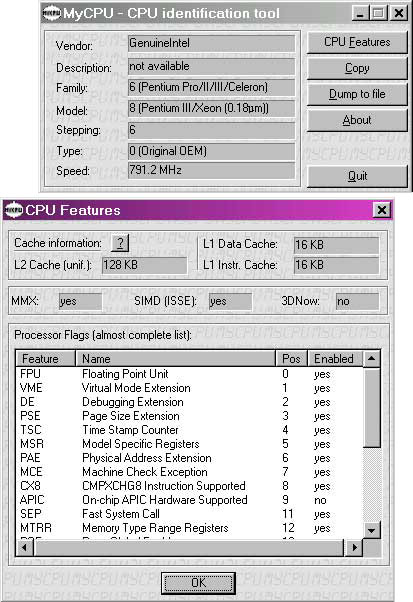Click the Stepping field showing 6
413x602 pixels.
[x=211, y=130]
